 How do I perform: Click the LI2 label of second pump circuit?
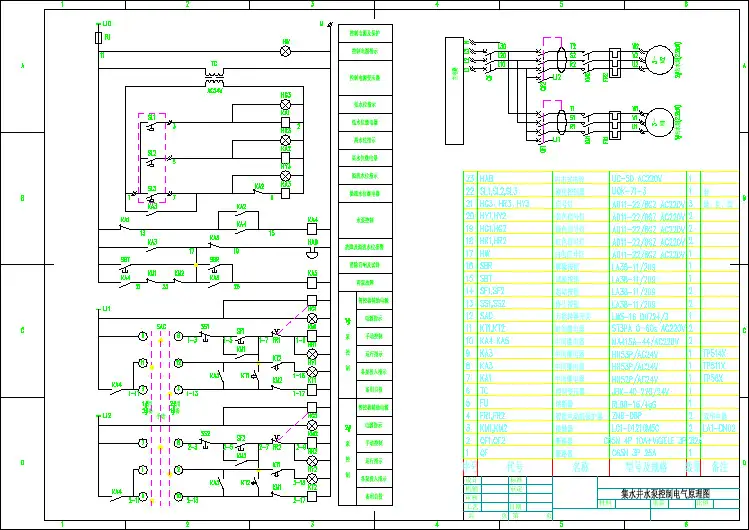coord(106,413)
